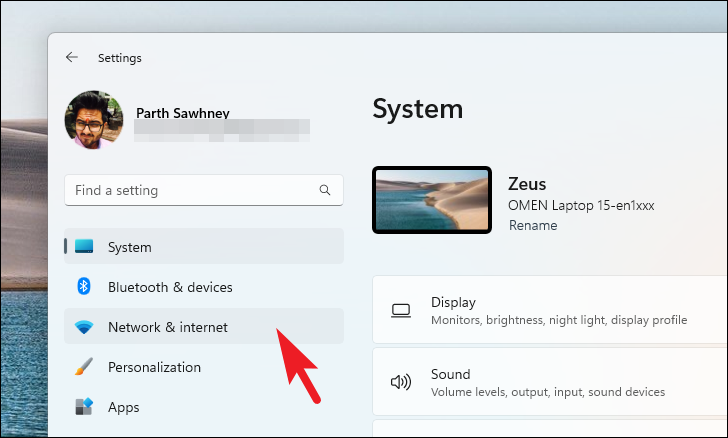Click the OMEN Laptop 15-en1xxx model text

pyautogui.click(x=581, y=205)
